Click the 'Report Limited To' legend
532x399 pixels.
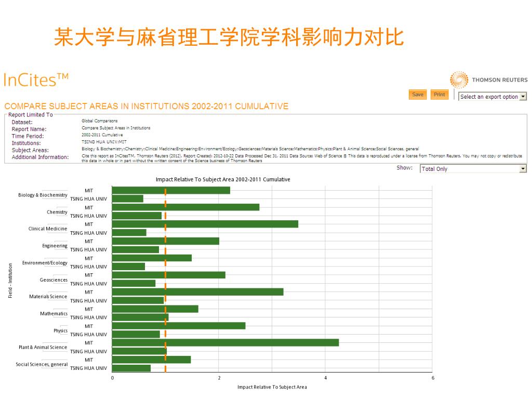point(31,115)
